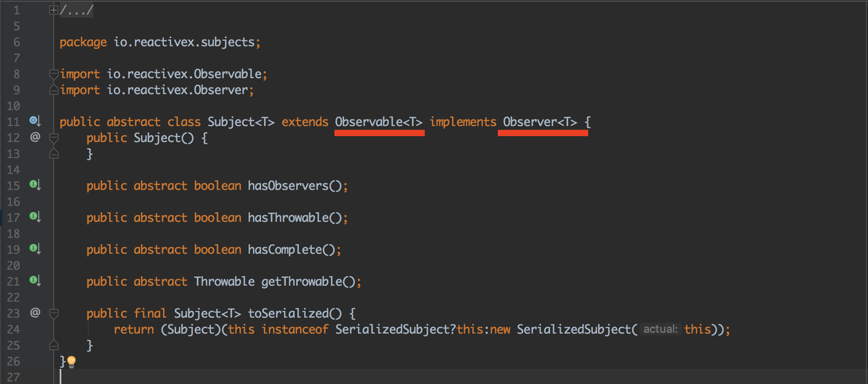Image resolution: width=868 pixels, height=384 pixels.
Task: Click the underlined Observer<T> interface
Action: point(540,122)
